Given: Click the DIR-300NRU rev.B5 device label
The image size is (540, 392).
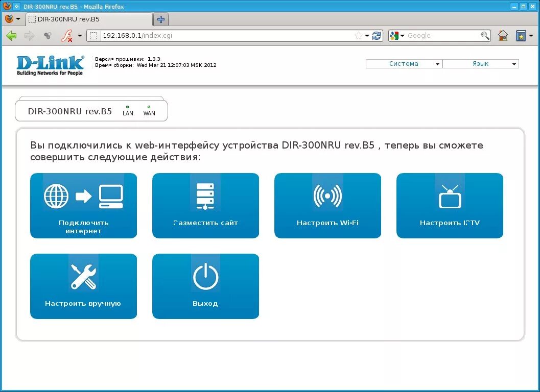Looking at the screenshot, I should coord(69,111).
